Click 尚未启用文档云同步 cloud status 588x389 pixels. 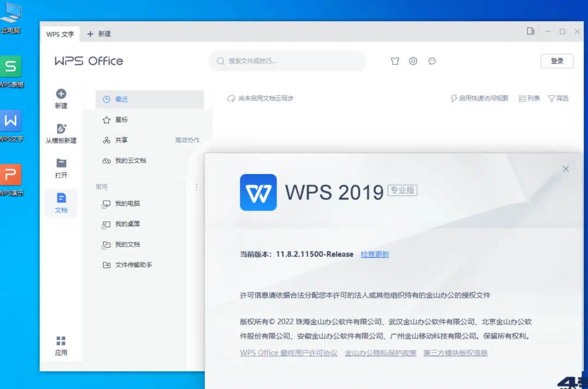click(260, 98)
